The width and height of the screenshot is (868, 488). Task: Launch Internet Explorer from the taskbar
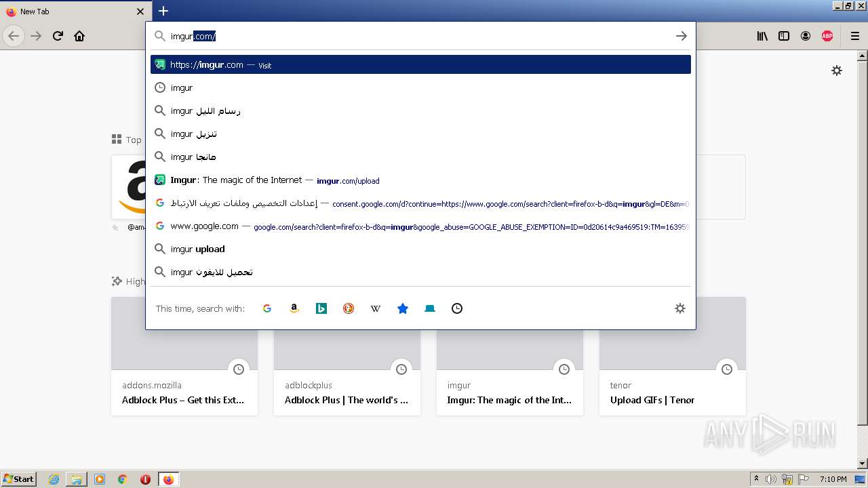(x=54, y=479)
